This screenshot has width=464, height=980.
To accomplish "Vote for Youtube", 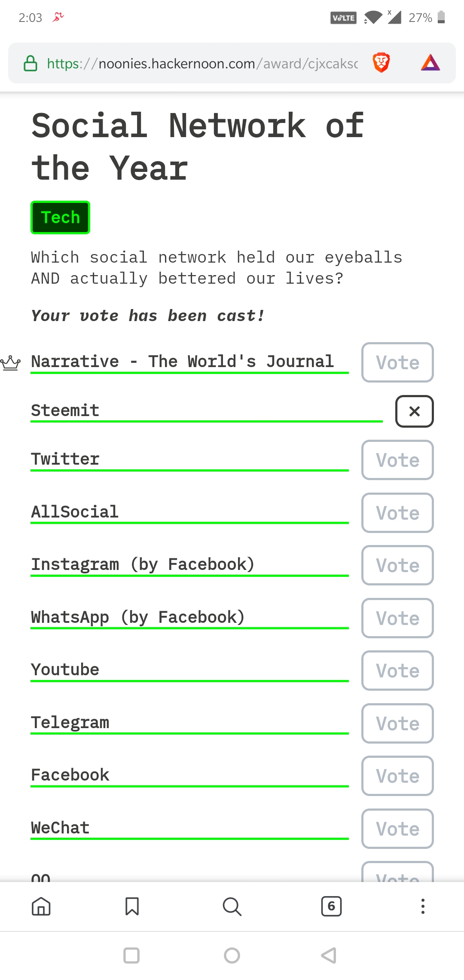I will (x=397, y=671).
